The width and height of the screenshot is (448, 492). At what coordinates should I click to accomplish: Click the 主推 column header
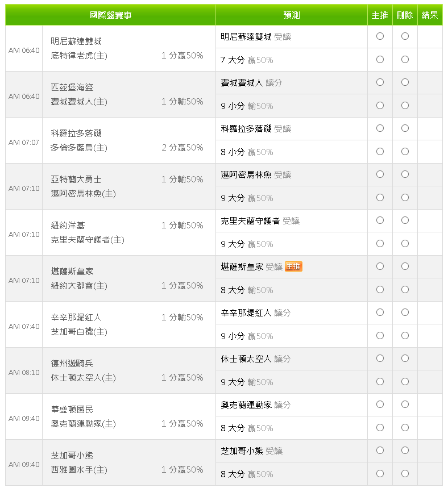click(x=380, y=15)
